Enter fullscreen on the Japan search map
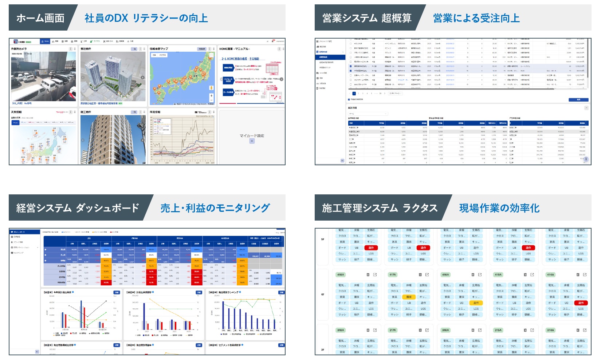 coord(211,55)
